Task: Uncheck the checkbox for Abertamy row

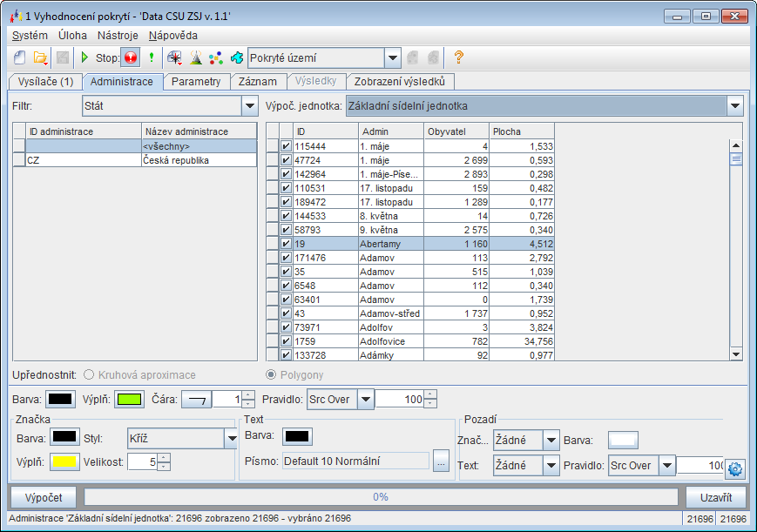Action: (x=286, y=245)
